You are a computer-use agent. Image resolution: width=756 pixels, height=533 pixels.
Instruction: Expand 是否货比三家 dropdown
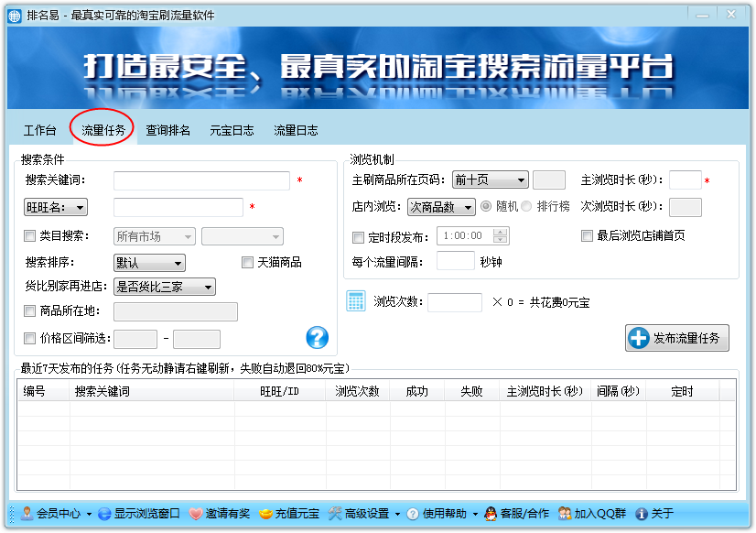[165, 287]
